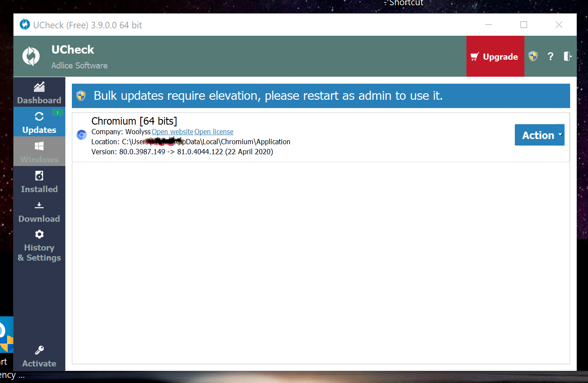Click the 'UCheck (Free) 3.9.0.0 64 bit' window title

click(88, 25)
